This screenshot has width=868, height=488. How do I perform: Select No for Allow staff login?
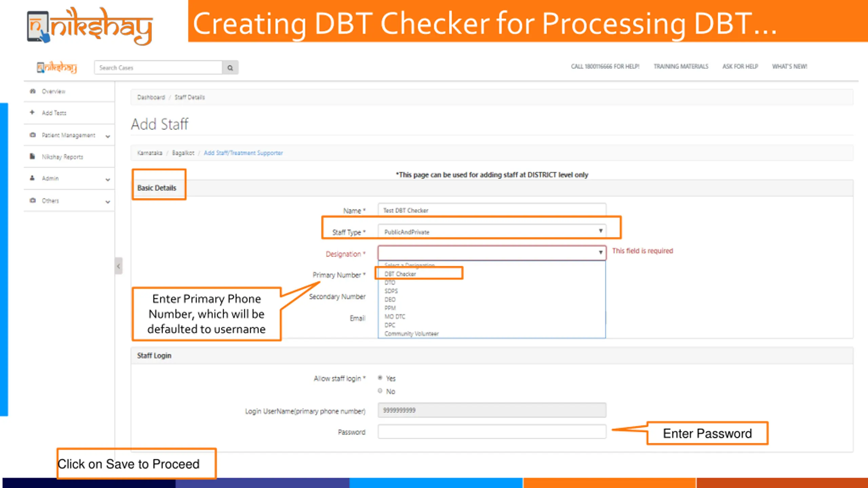[x=380, y=391]
